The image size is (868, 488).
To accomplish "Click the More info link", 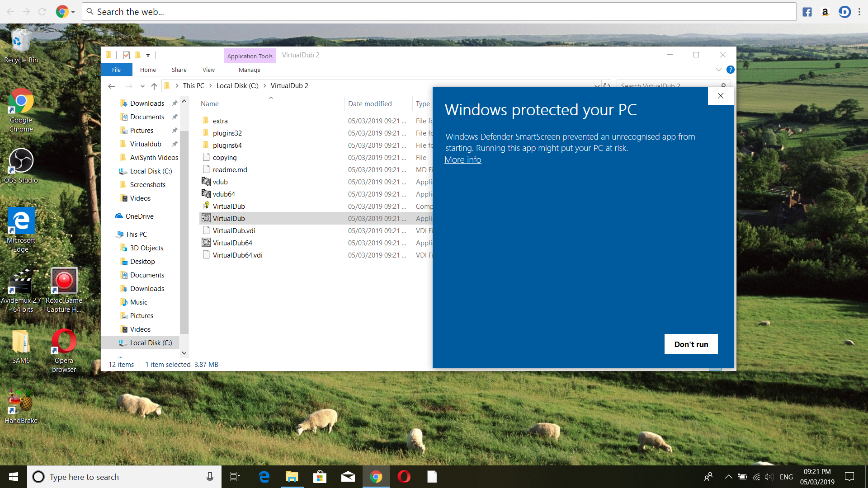I will [462, 160].
